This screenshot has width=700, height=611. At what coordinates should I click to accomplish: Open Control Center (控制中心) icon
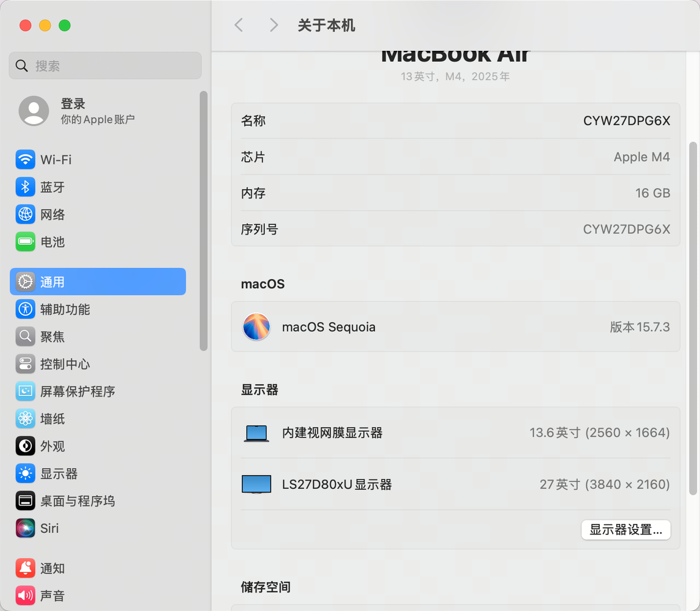(x=25, y=363)
